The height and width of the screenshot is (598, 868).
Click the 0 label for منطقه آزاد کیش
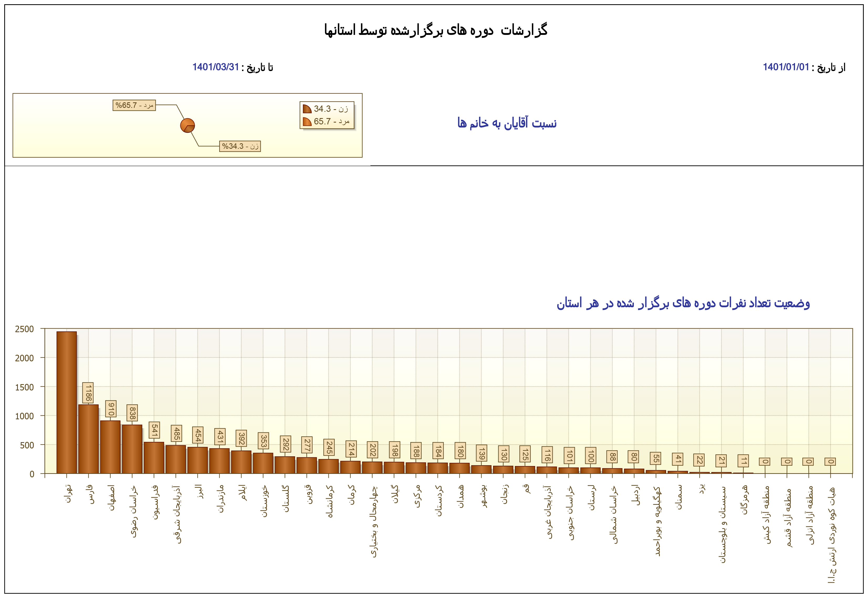point(765,462)
